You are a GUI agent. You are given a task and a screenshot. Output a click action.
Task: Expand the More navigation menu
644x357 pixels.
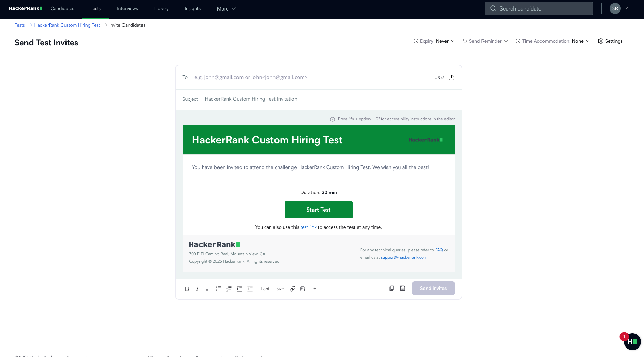click(226, 9)
